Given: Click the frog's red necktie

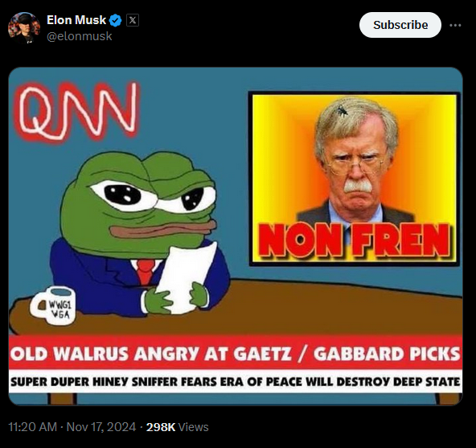Looking at the screenshot, I should (146, 271).
